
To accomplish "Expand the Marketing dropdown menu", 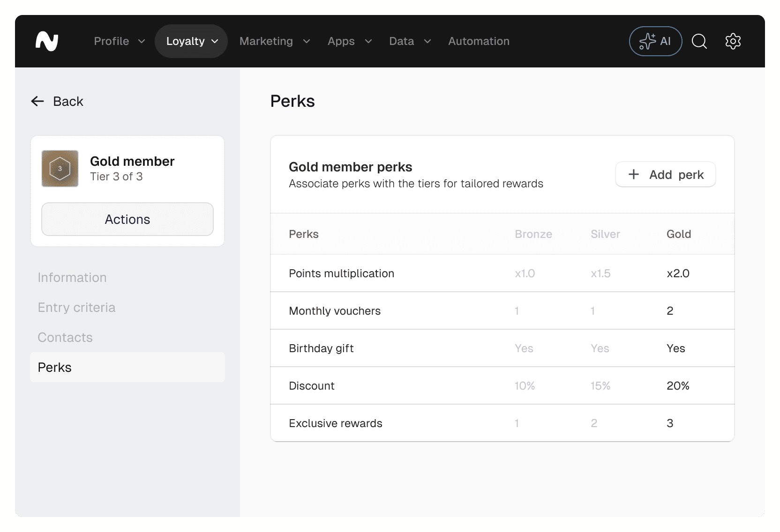I will [x=274, y=41].
